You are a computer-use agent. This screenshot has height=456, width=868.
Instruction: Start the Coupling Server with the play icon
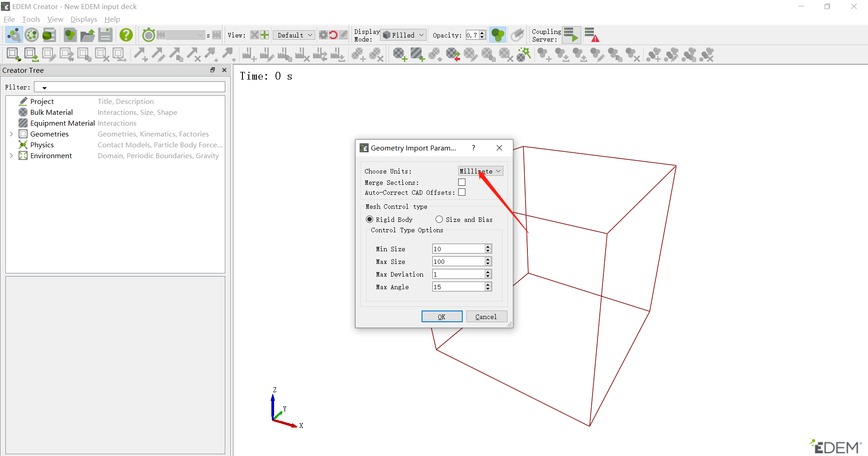[571, 35]
